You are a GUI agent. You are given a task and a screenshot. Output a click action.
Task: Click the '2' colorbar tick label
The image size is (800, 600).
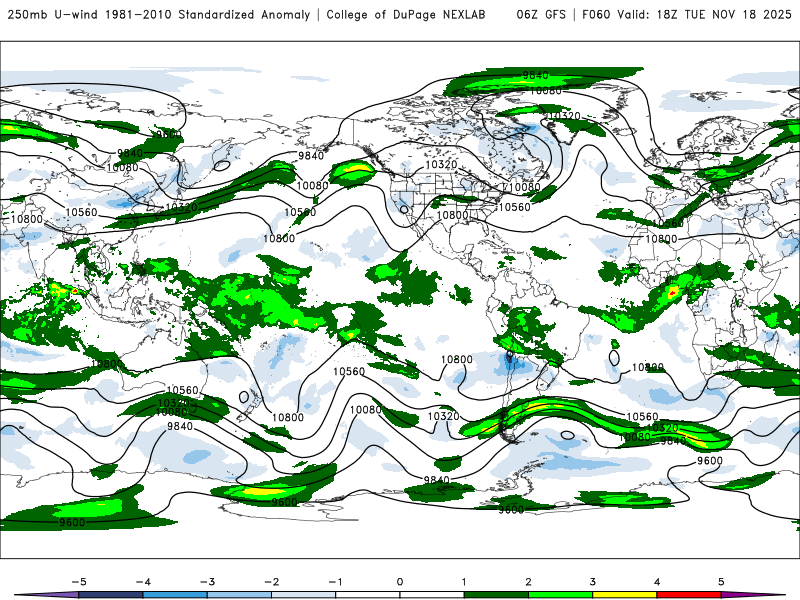coord(529,582)
